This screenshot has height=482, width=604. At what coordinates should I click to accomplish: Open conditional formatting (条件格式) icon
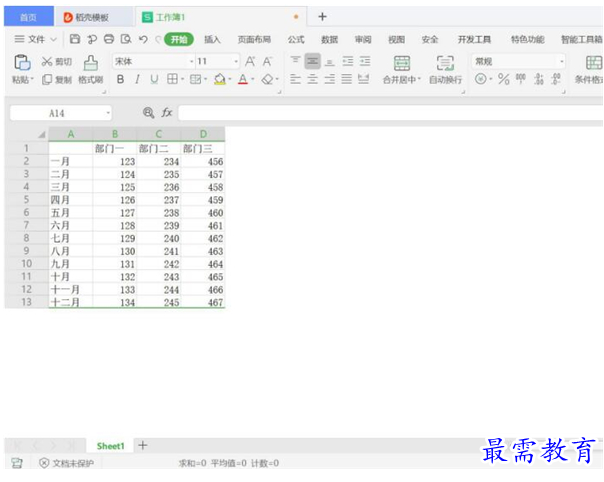click(594, 63)
